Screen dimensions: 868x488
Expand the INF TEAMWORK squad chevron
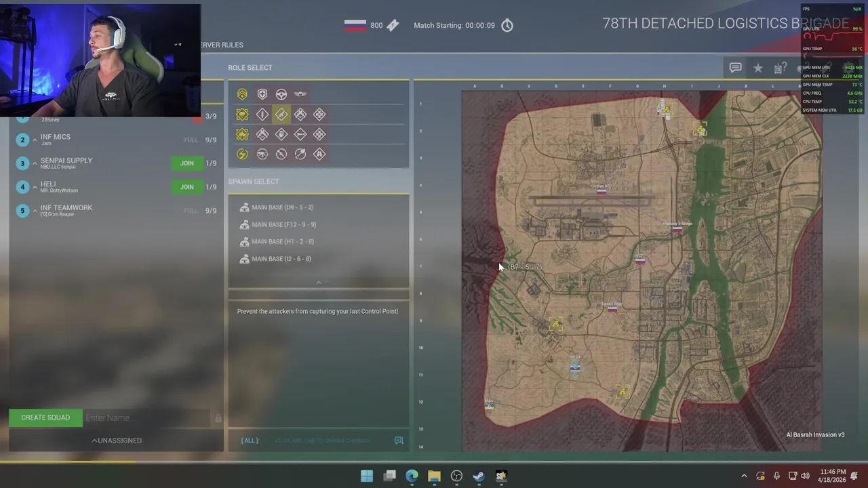click(x=35, y=211)
